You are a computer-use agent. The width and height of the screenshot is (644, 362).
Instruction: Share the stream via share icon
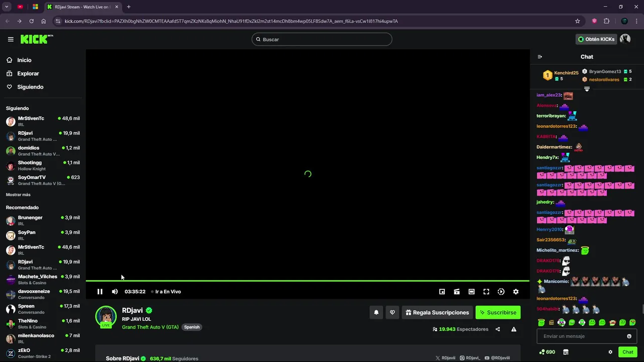click(498, 329)
